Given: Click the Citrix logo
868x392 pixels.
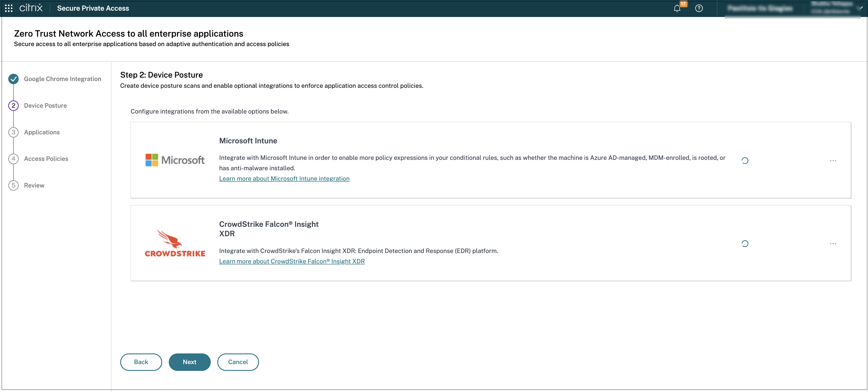Looking at the screenshot, I should pos(31,8).
